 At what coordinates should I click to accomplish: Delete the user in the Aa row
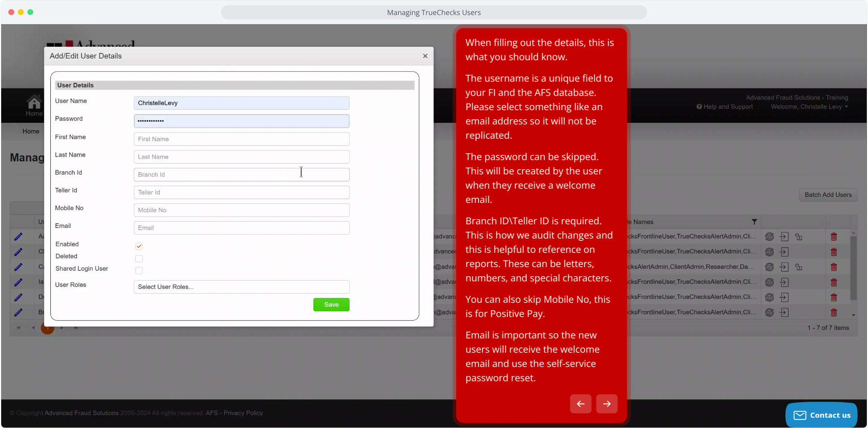834,237
